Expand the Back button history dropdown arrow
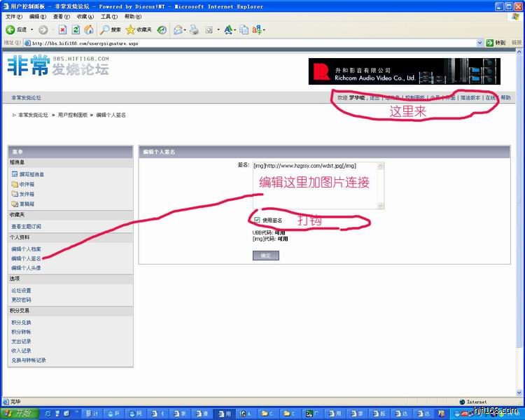Image resolution: width=525 pixels, height=420 pixels. click(32, 30)
